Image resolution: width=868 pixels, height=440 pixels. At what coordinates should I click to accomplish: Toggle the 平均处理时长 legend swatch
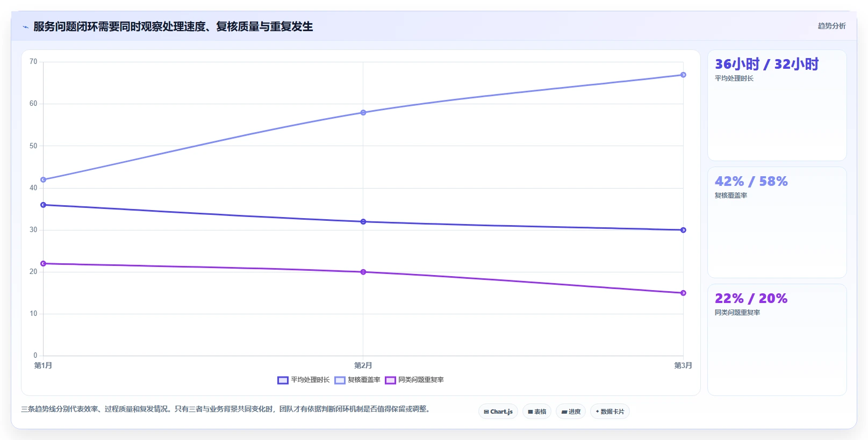[x=283, y=380]
